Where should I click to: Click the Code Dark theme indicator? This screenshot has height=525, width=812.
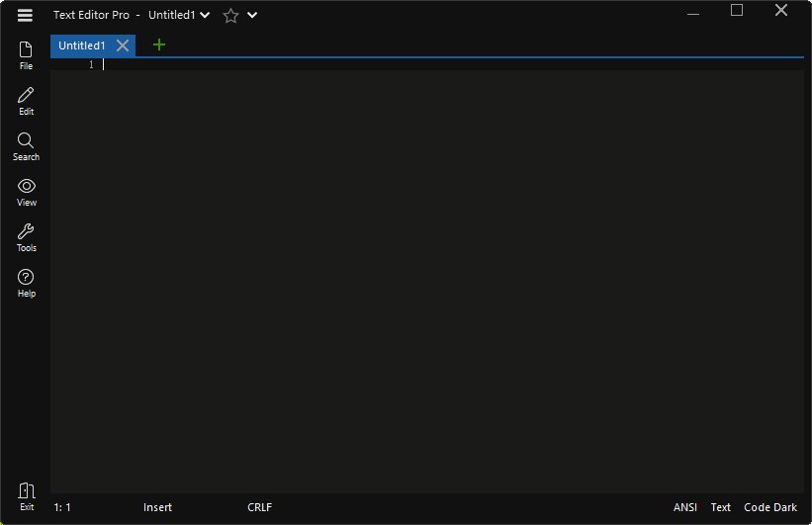(770, 507)
